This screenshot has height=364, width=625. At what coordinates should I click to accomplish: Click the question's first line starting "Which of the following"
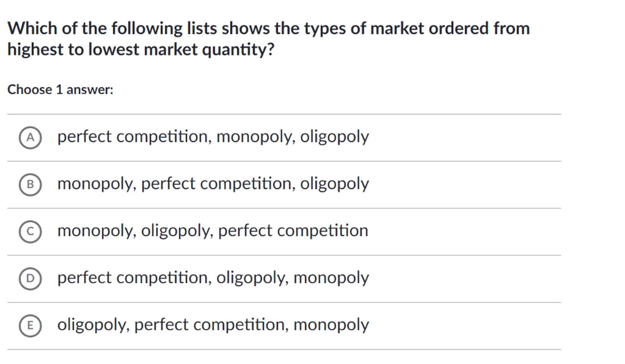coord(269,28)
